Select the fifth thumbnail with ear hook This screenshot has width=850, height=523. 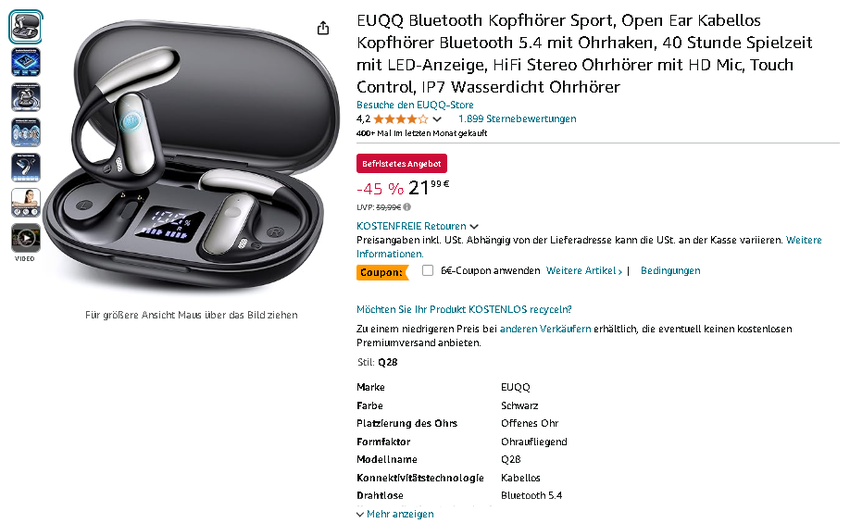click(25, 167)
